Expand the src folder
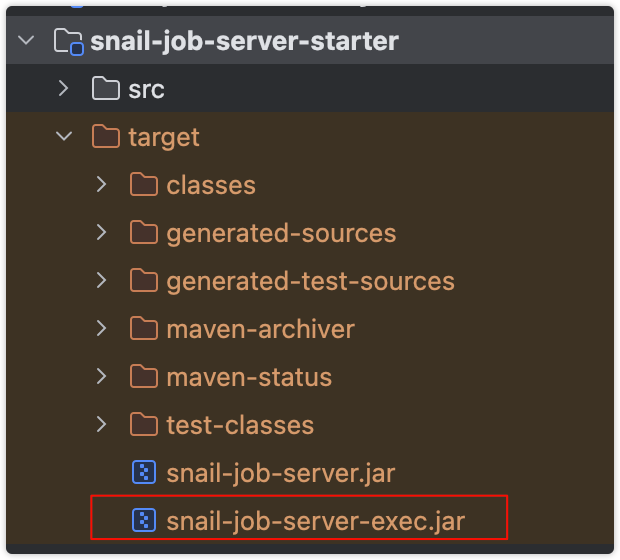The height and width of the screenshot is (560, 620). (x=65, y=89)
